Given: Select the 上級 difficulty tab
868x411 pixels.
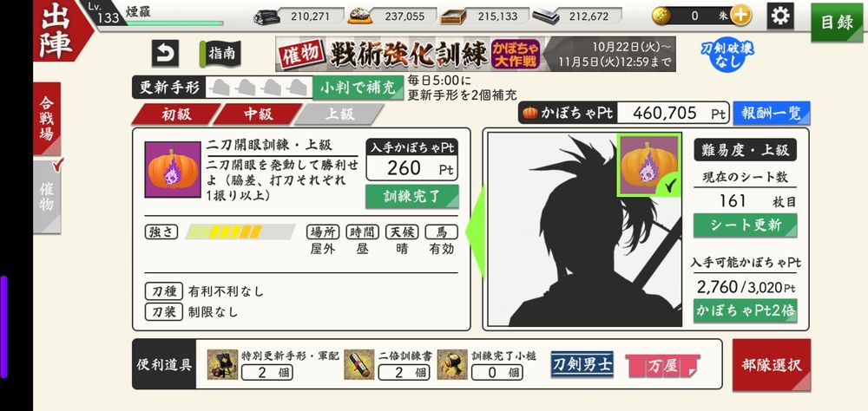Looking at the screenshot, I should [339, 114].
